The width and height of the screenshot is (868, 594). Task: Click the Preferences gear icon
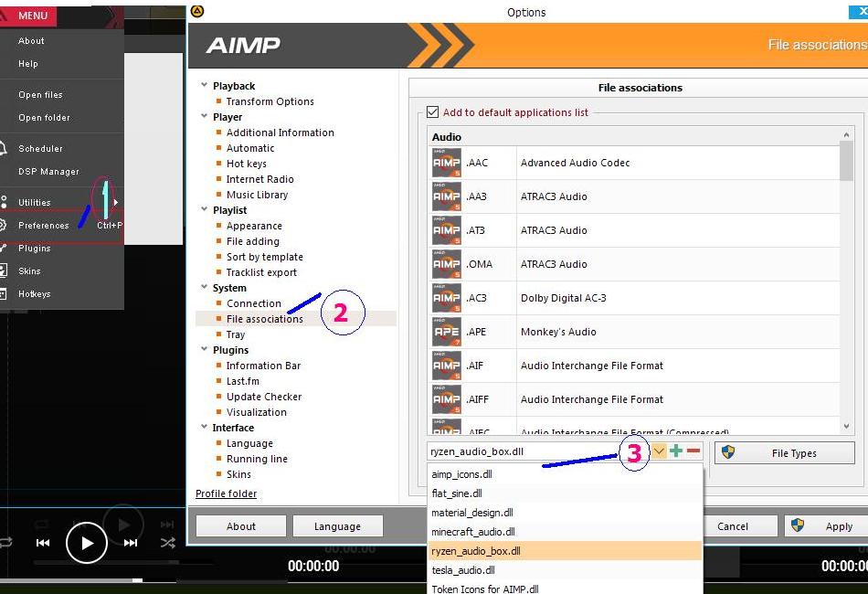tap(3, 226)
